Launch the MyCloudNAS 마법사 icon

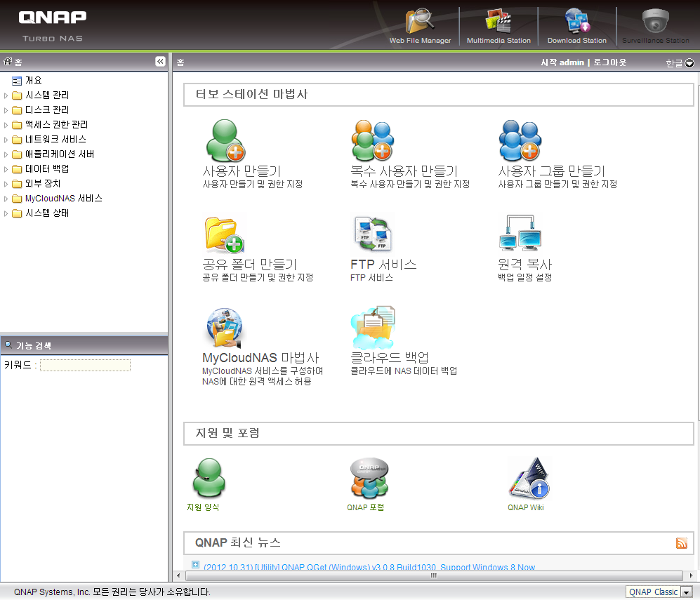point(225,327)
